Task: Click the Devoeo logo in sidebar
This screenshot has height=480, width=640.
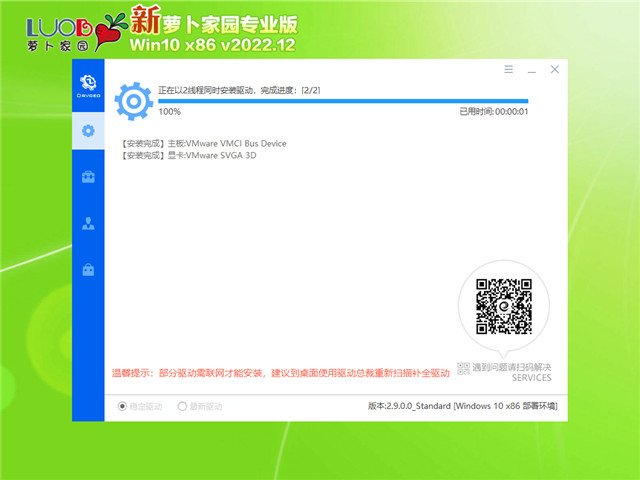Action: (x=88, y=82)
